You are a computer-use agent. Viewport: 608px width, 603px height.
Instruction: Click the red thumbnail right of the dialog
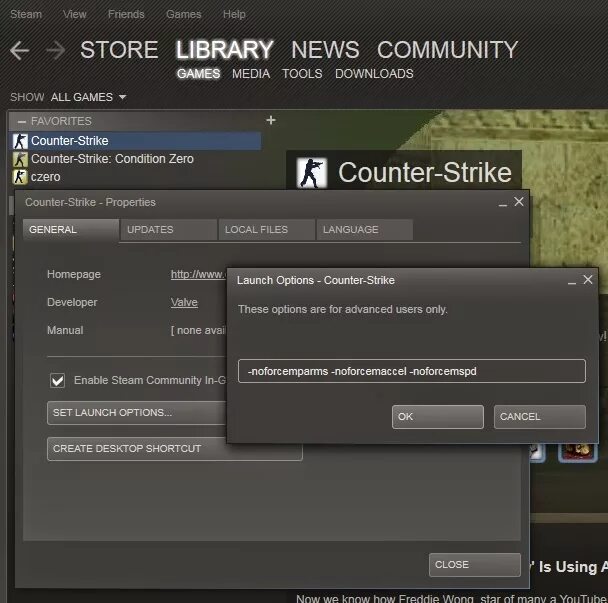coord(578,453)
